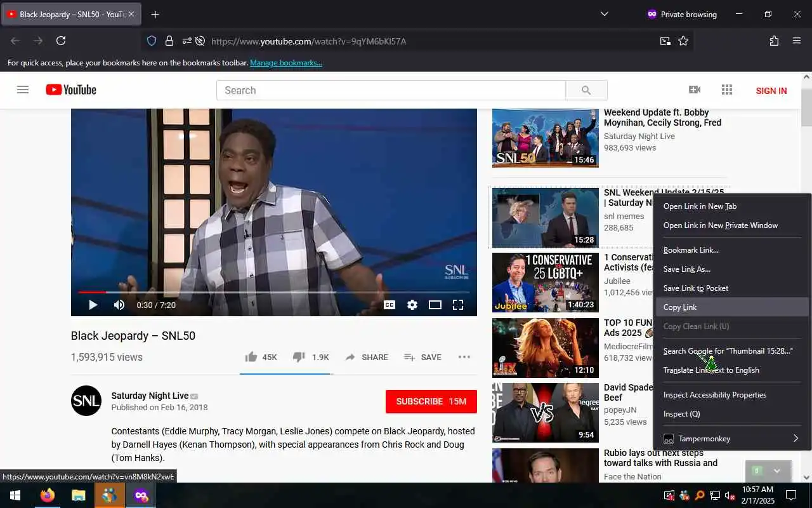
Task: Subscribe to Saturday Night Live channel
Action: click(x=431, y=401)
